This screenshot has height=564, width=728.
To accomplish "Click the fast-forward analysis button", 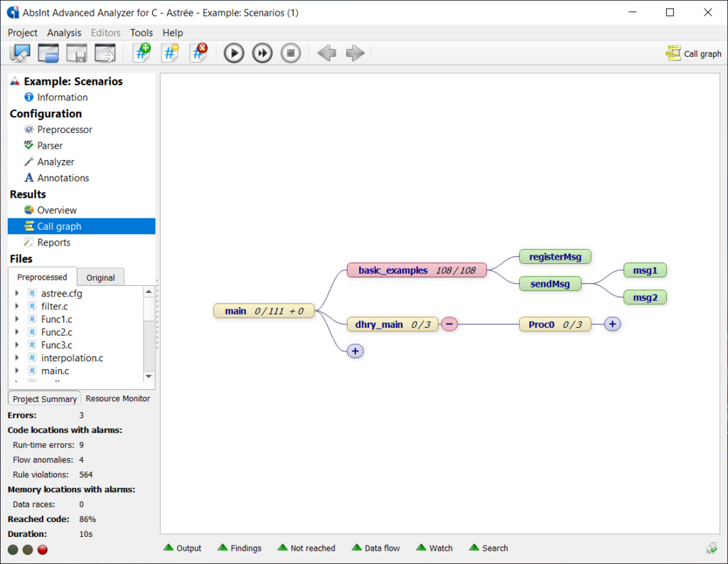I will point(262,53).
